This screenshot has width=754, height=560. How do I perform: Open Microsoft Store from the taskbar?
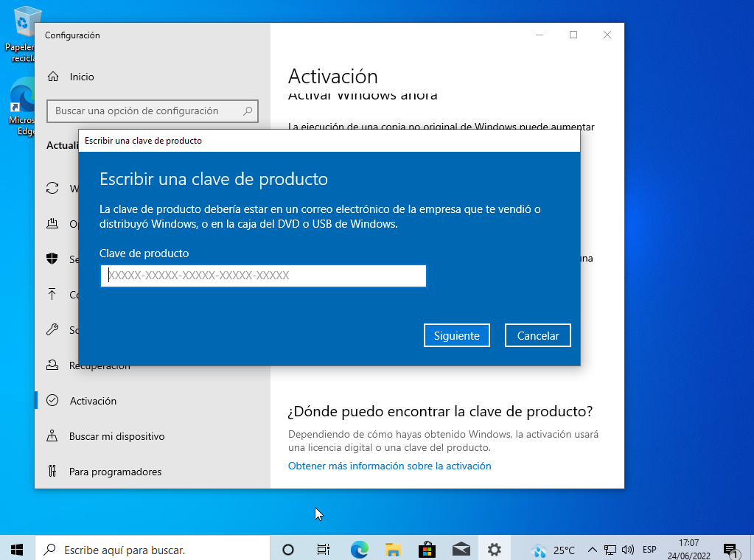pos(427,549)
